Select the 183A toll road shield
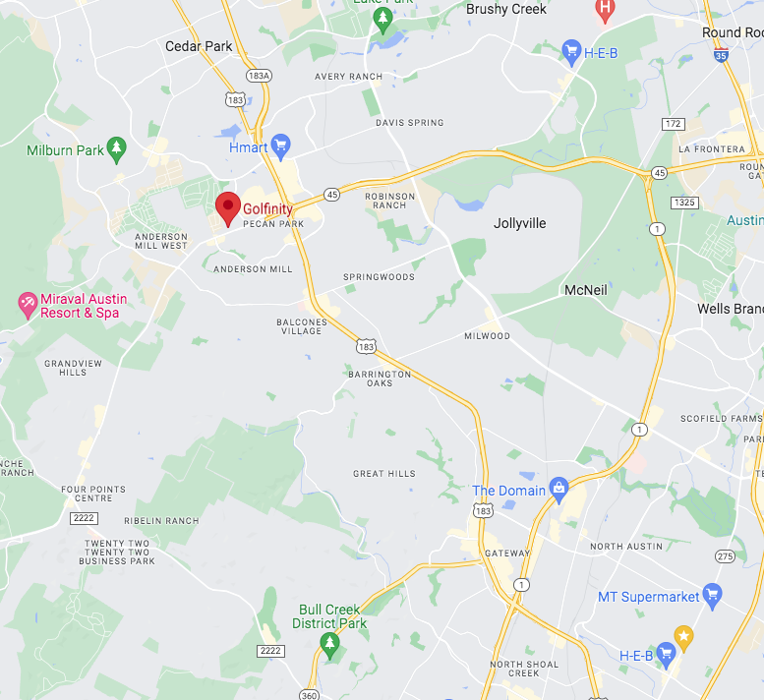Screen dimensions: 764x700 click(259, 76)
